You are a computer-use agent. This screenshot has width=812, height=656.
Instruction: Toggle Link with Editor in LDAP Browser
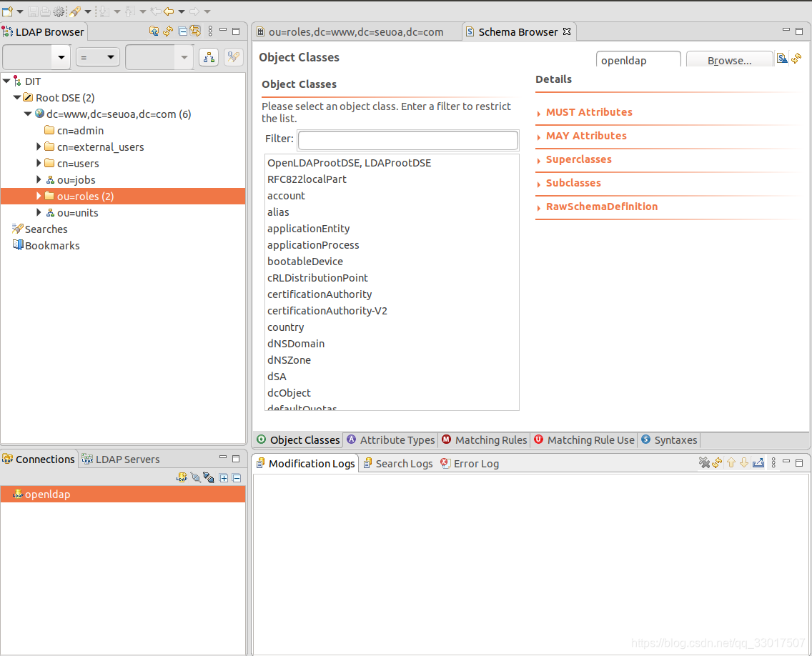click(x=194, y=31)
